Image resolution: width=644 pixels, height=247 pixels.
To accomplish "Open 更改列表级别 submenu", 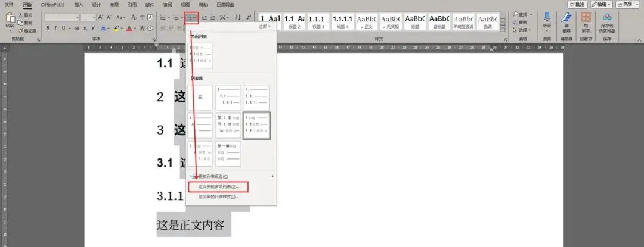I will [x=231, y=176].
